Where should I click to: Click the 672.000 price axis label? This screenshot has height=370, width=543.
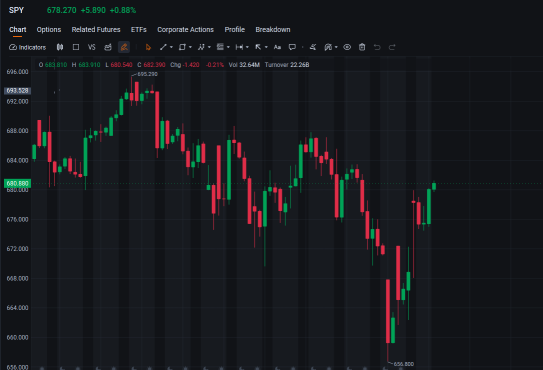[17, 249]
